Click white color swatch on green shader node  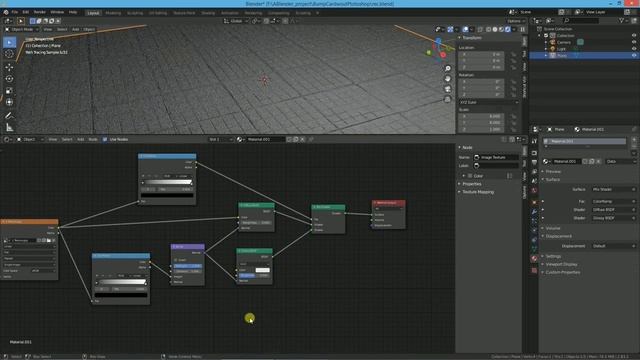coord(262,270)
